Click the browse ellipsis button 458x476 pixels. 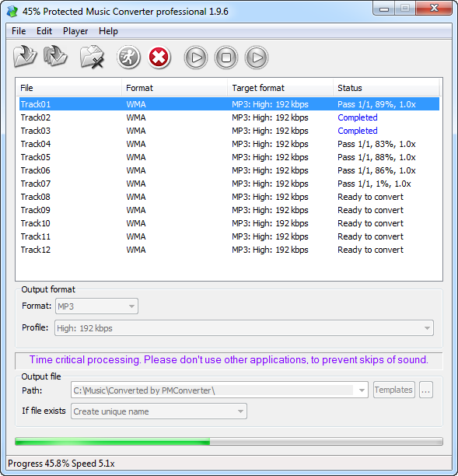[x=426, y=390]
